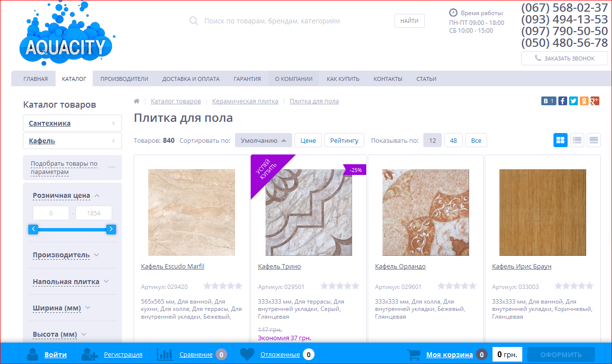Show all products with Все
The image size is (612, 364).
476,140
